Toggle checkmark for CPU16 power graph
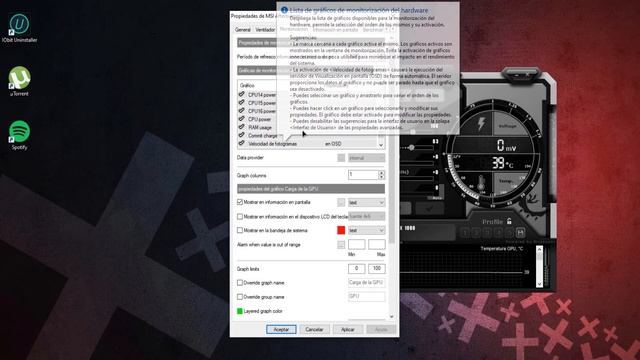The image size is (640, 360). [241, 111]
